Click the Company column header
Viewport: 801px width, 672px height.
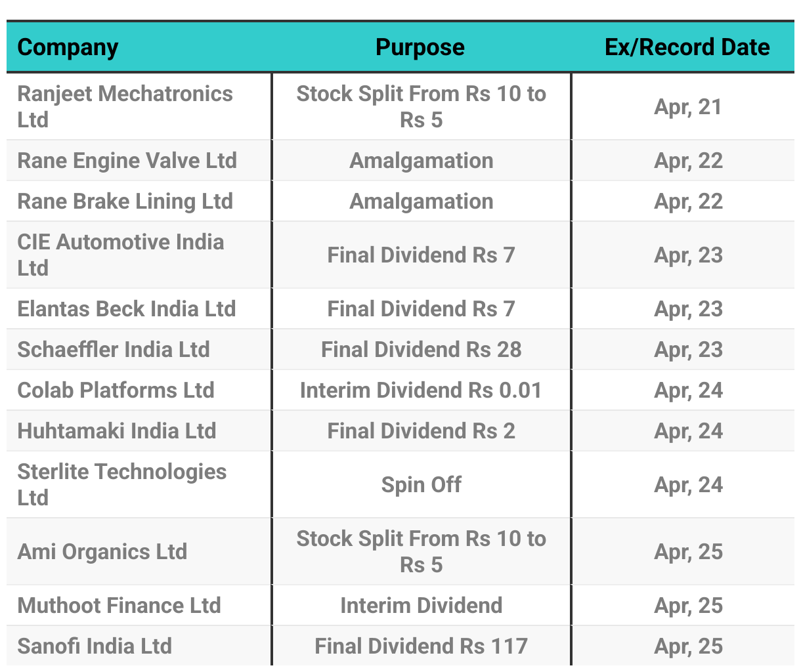(x=68, y=47)
